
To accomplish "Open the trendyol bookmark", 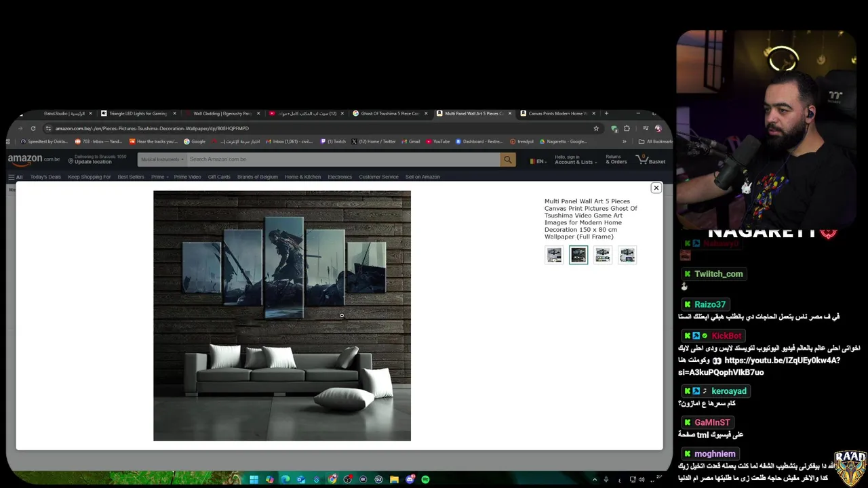I will (x=522, y=142).
